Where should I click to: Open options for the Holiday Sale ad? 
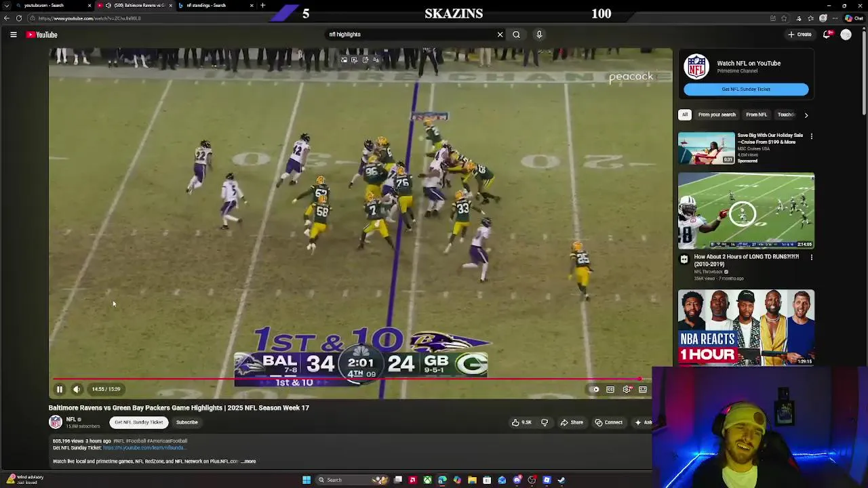(811, 136)
